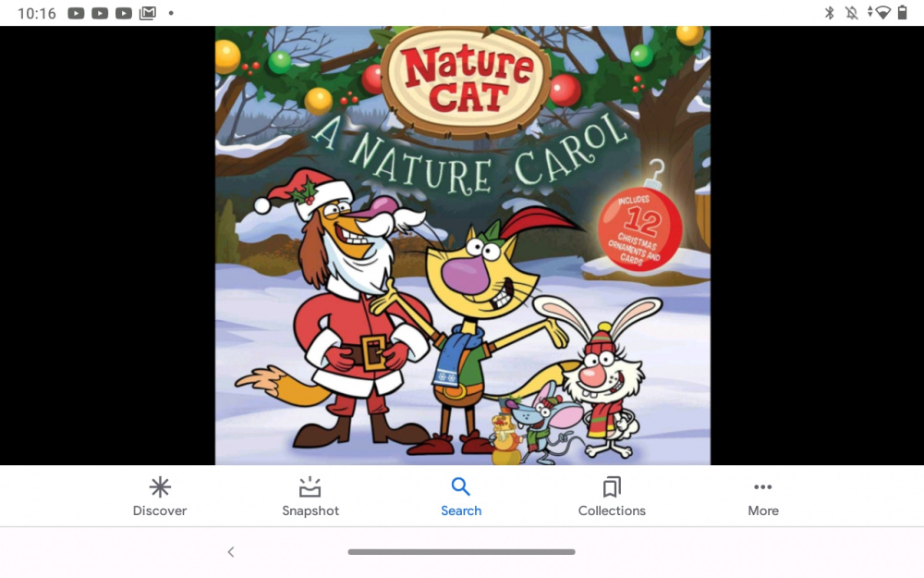Open the Collections tab
The image size is (924, 578).
[x=612, y=498]
